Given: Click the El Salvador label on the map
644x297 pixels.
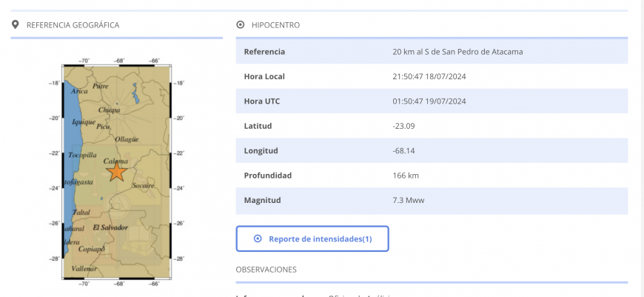Looking at the screenshot, I should click(x=110, y=227).
